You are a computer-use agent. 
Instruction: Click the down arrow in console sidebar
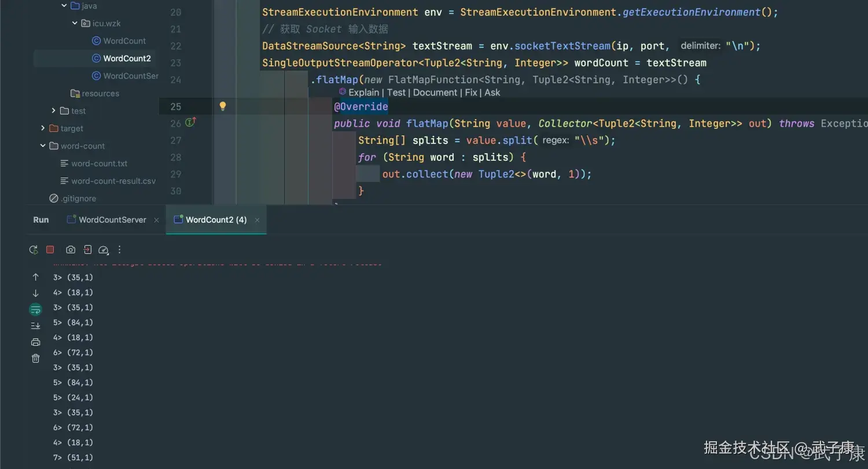35,293
